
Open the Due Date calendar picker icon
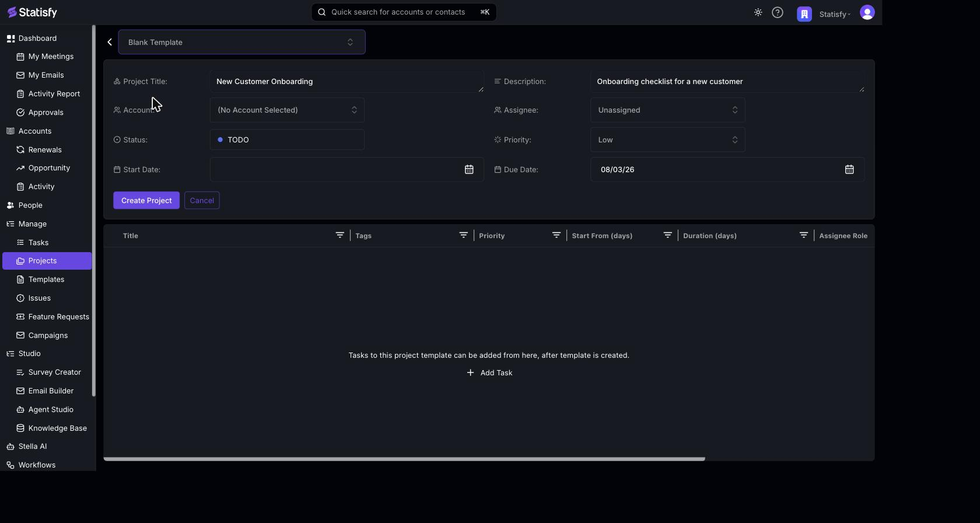(849, 169)
